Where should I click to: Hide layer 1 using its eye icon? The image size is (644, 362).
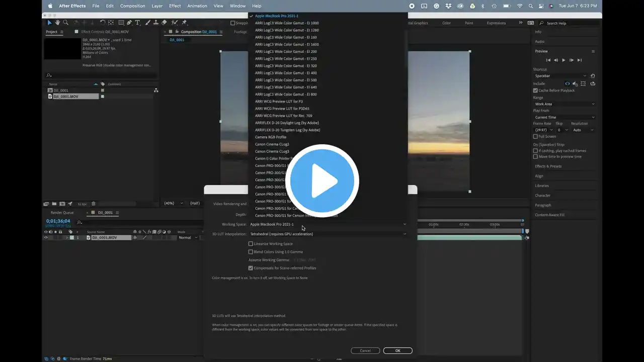coord(46,237)
